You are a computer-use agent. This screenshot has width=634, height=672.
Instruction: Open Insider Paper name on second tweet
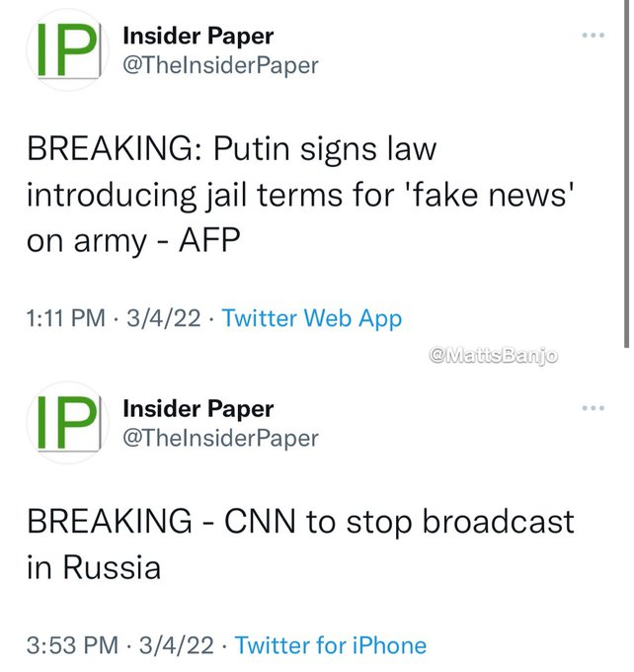pyautogui.click(x=198, y=409)
